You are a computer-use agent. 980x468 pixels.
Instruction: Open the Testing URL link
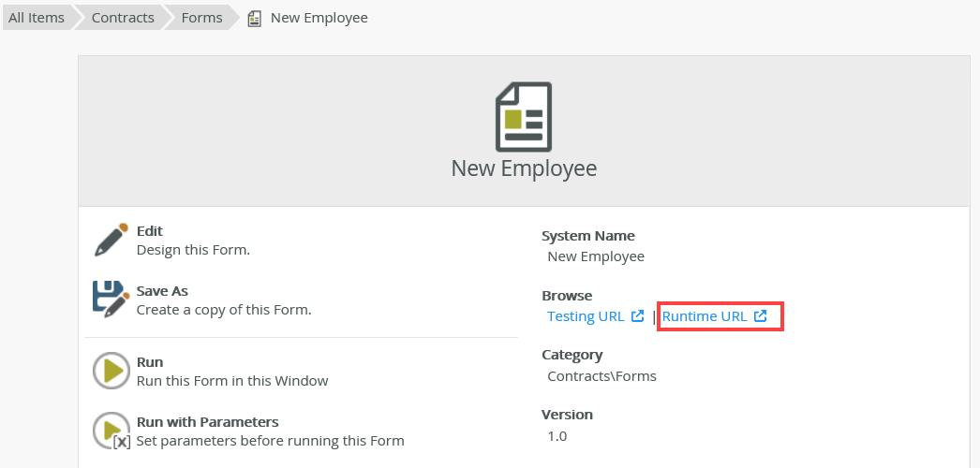[x=586, y=316]
